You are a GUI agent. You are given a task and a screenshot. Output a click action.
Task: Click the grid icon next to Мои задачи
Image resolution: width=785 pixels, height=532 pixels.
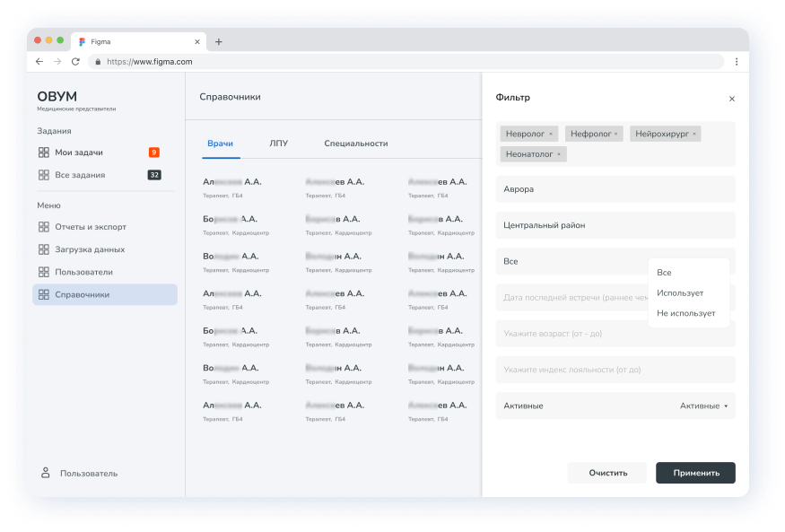[x=44, y=152]
